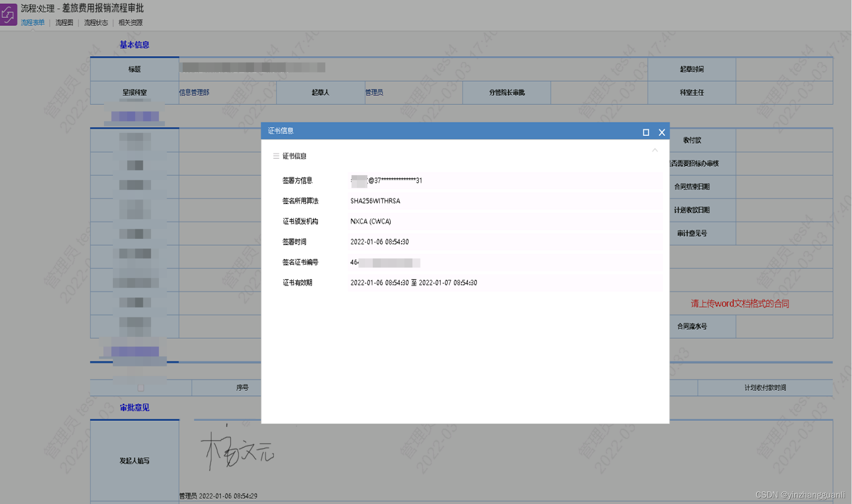Viewport: 852px width, 504px height.
Task: Select the NXCA (CWCA) issuer value
Action: [370, 222]
